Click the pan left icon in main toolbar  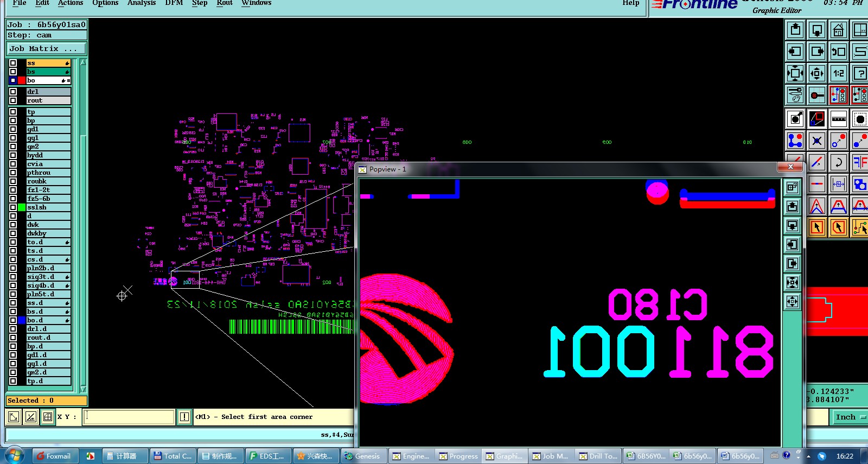click(795, 52)
